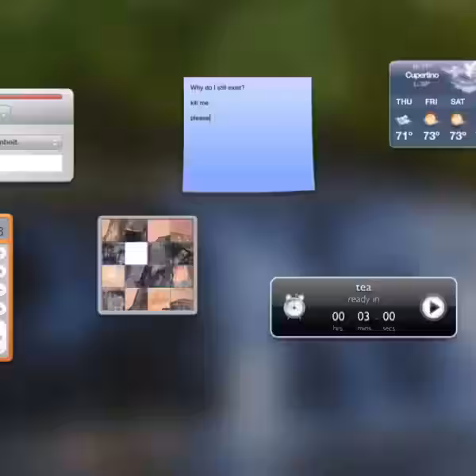
Task: Open the Fahrenheit unit dropdown
Action: pos(30,142)
